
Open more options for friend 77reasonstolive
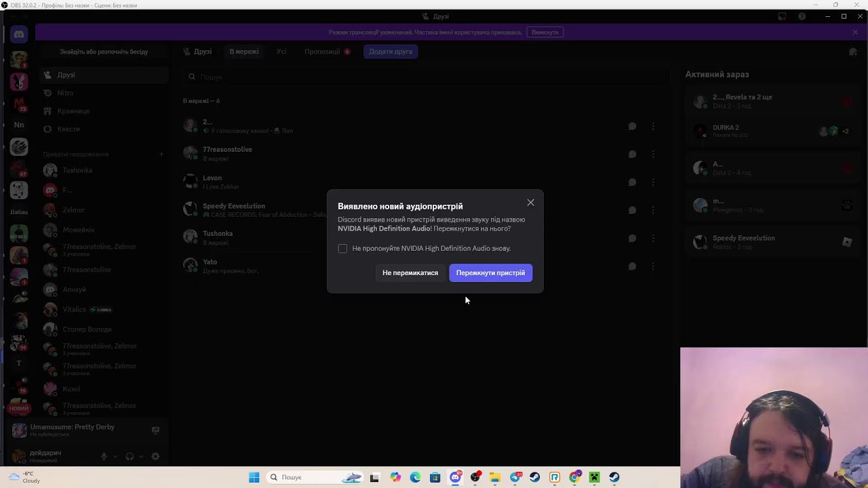click(x=653, y=154)
